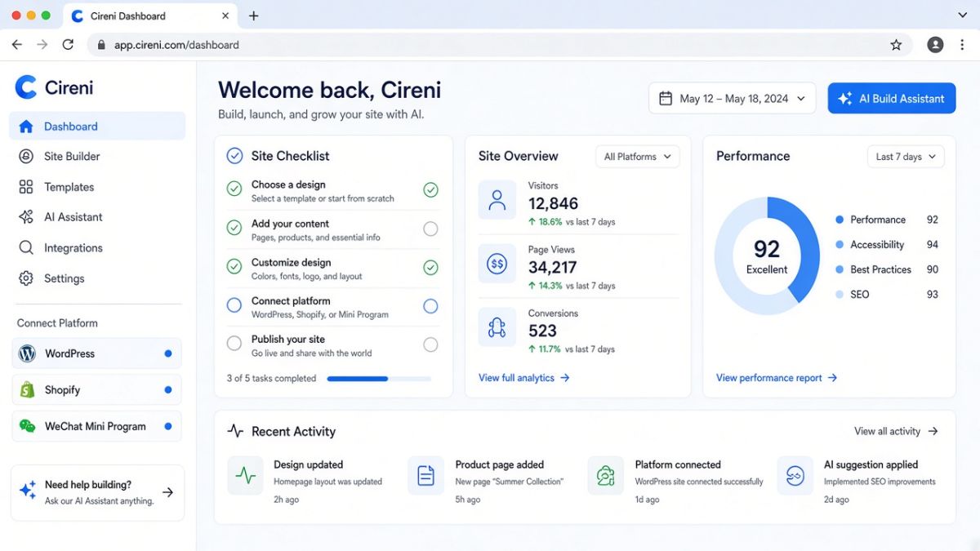Image resolution: width=980 pixels, height=551 pixels.
Task: Follow the View full analytics link
Action: 524,378
